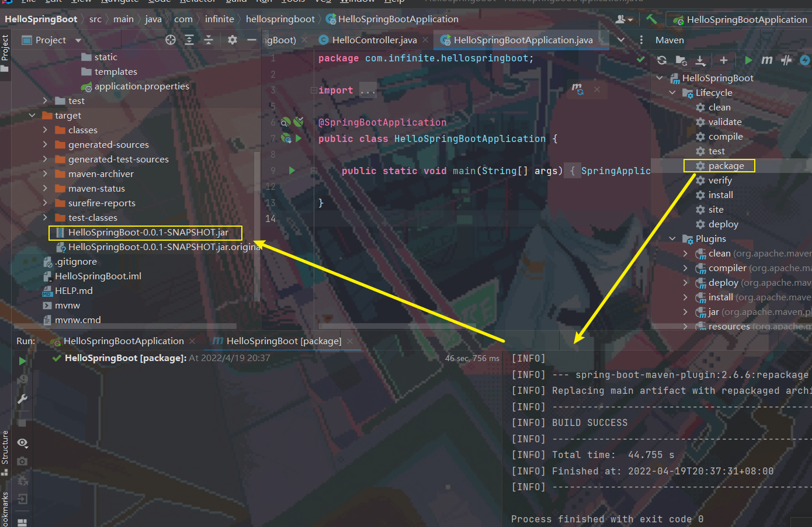This screenshot has width=812, height=527.
Task: Expand compiler plugin in Maven
Action: (685, 268)
